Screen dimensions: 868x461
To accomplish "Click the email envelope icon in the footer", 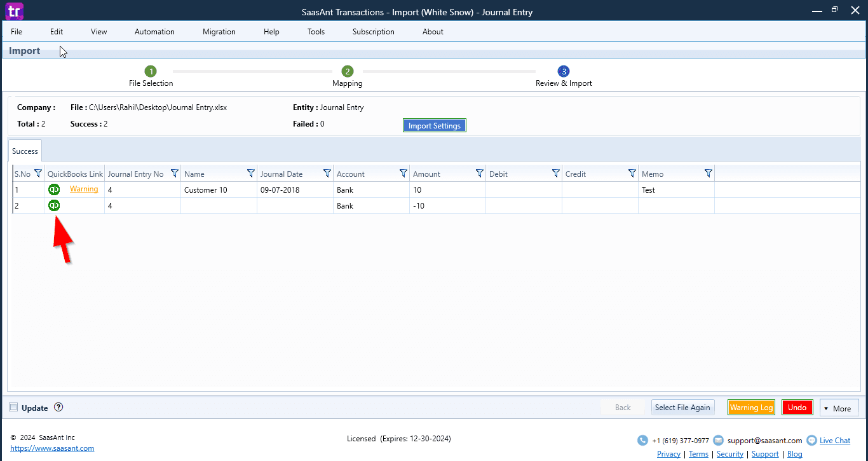I will pyautogui.click(x=719, y=441).
